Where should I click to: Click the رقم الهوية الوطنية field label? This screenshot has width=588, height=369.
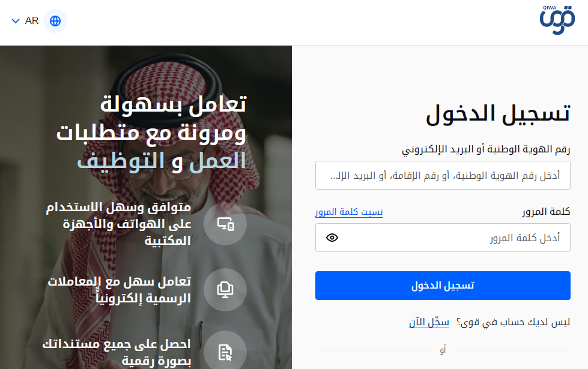coord(486,149)
